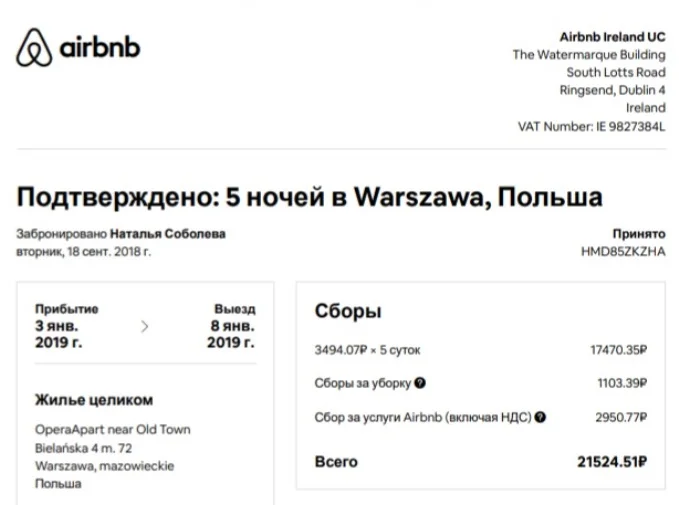
Task: Click the Airbnb Bélo logo icon
Action: pos(34,48)
